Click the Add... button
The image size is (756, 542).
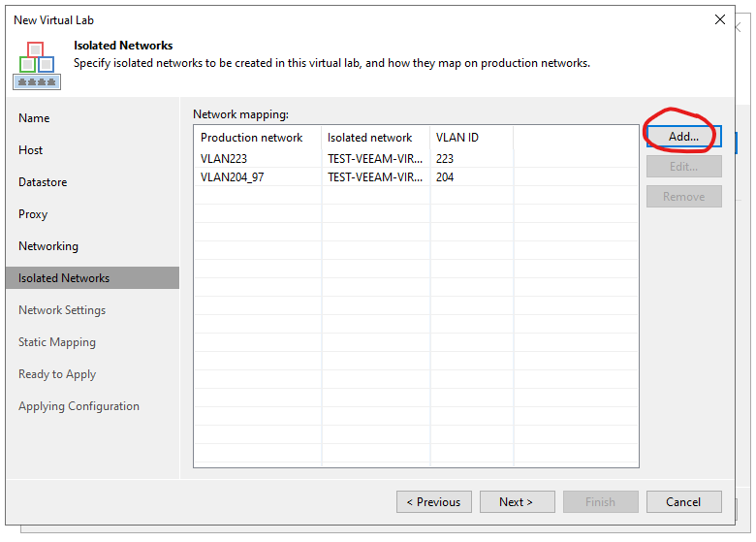pyautogui.click(x=683, y=137)
